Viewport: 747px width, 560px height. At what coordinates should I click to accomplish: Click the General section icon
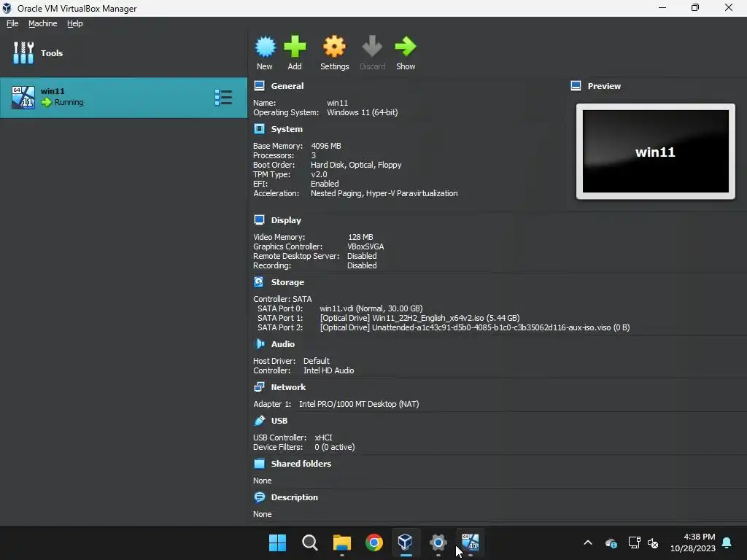(259, 86)
